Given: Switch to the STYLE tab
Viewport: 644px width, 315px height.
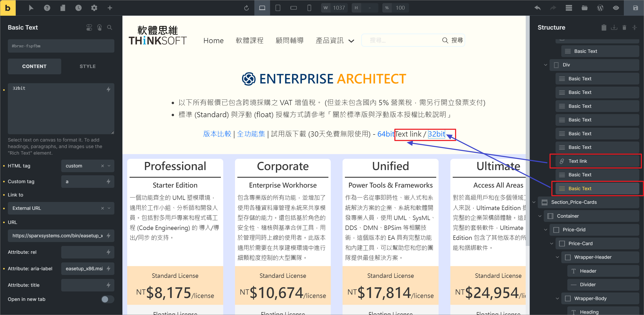Looking at the screenshot, I should coord(88,66).
